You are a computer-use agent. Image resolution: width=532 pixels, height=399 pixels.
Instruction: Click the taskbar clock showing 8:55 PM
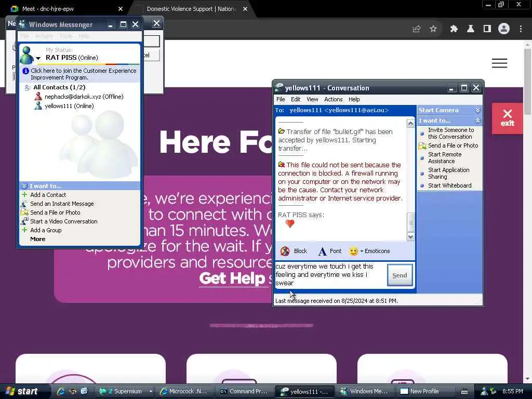tap(513, 391)
